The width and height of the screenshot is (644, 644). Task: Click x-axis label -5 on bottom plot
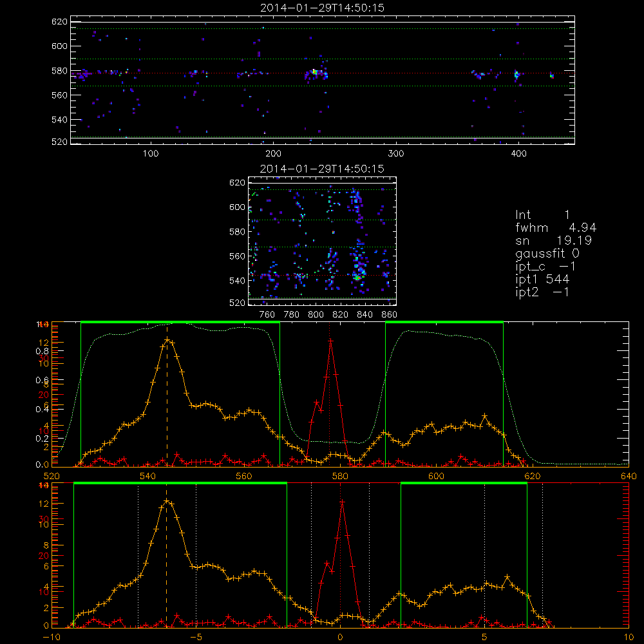point(196,637)
